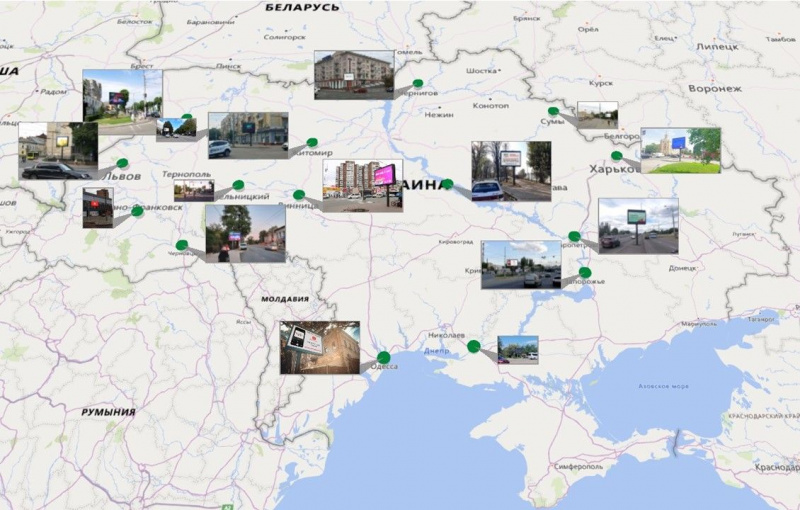Image resolution: width=800 pixels, height=510 pixels.
Task: Open the Харьков blue billboard photo
Action: click(680, 150)
